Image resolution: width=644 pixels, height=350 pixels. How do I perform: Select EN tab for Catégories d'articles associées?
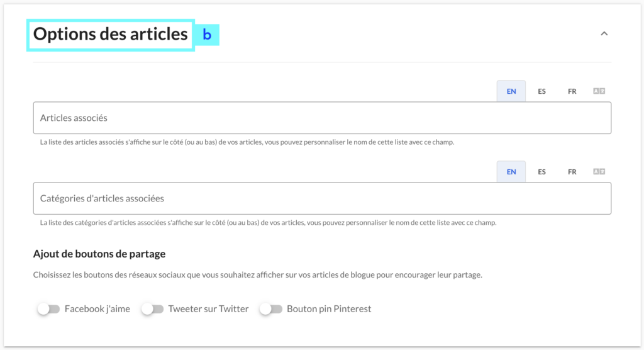tap(511, 172)
